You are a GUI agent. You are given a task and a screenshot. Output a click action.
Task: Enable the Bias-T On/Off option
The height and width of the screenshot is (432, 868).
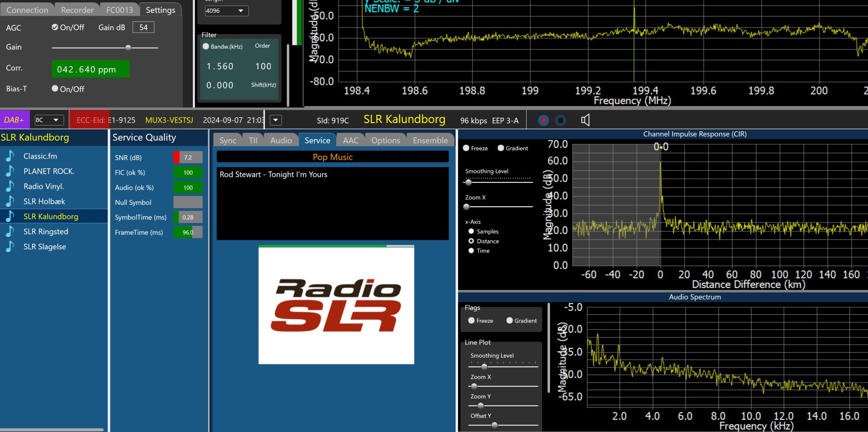(55, 89)
